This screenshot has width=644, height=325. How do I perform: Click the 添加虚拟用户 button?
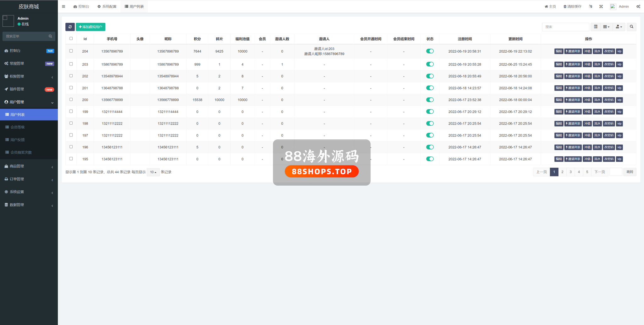pyautogui.click(x=91, y=27)
